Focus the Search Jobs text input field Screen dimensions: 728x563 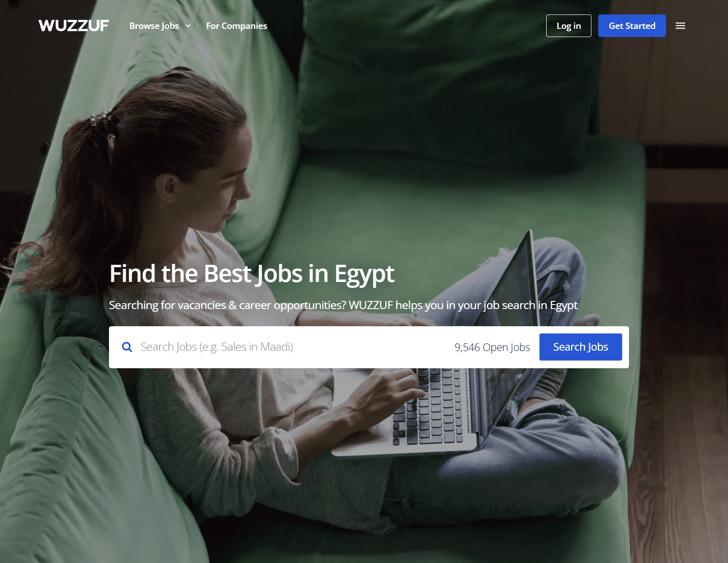pyautogui.click(x=289, y=347)
